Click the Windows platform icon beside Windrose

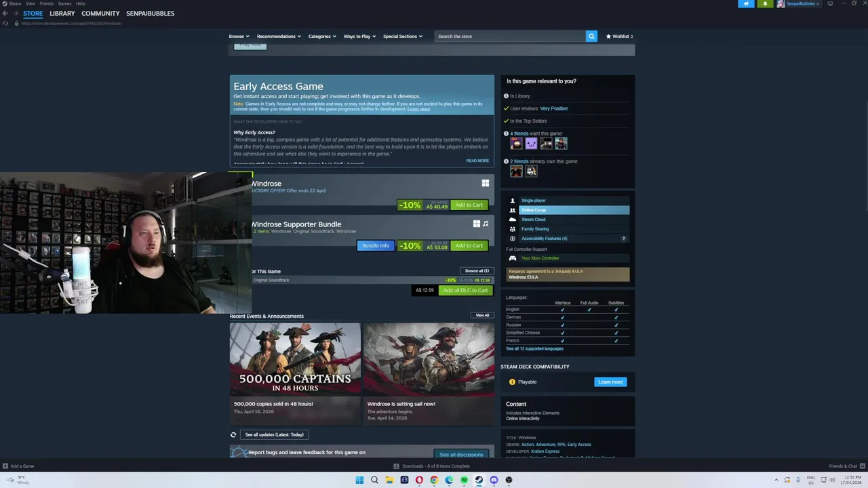486,183
